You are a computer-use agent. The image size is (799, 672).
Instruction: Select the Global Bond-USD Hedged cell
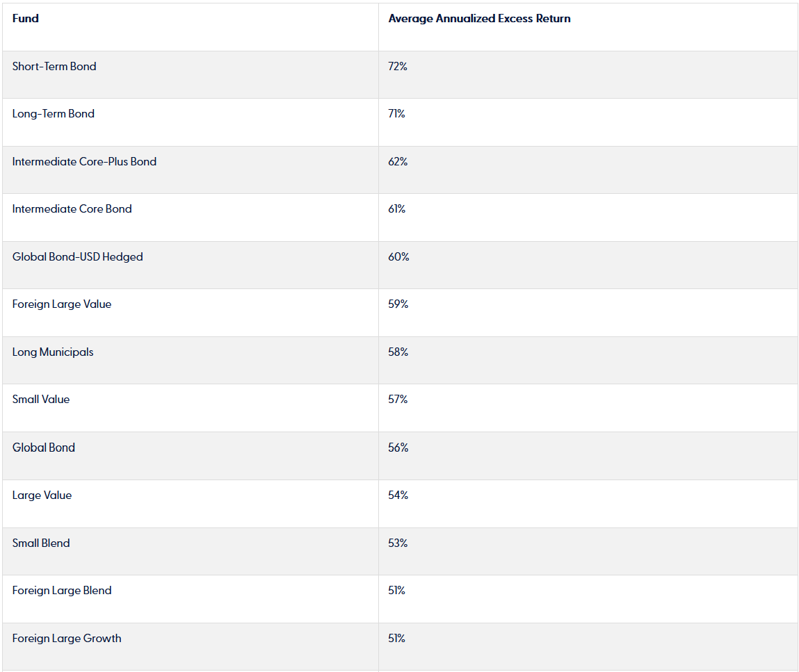tap(77, 257)
